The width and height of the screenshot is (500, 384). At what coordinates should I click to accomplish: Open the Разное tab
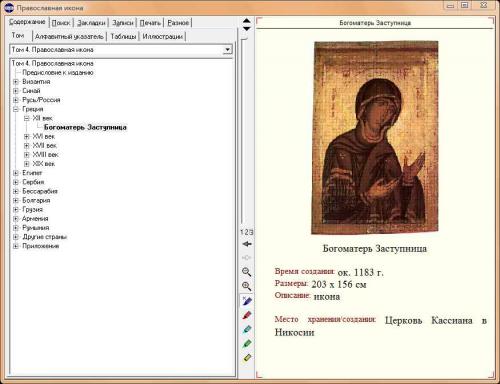[178, 23]
